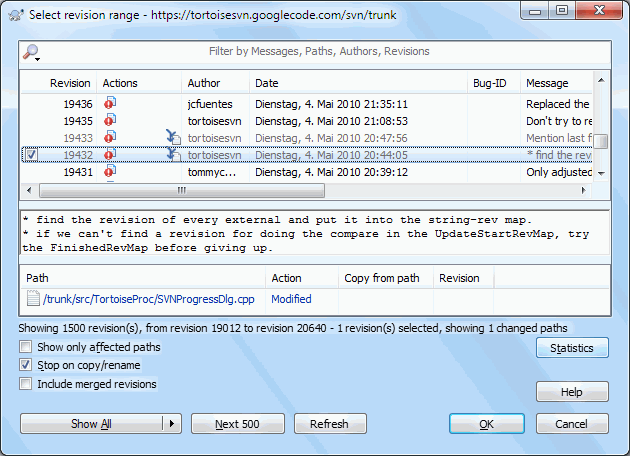Click the horizontal scrollbar right arrow
This screenshot has width=630, height=456.
584,190
